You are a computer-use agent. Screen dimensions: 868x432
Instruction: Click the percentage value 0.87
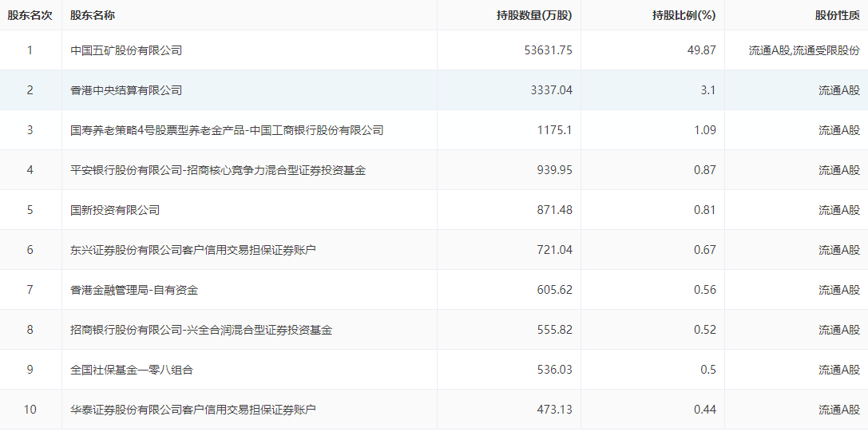tap(705, 170)
